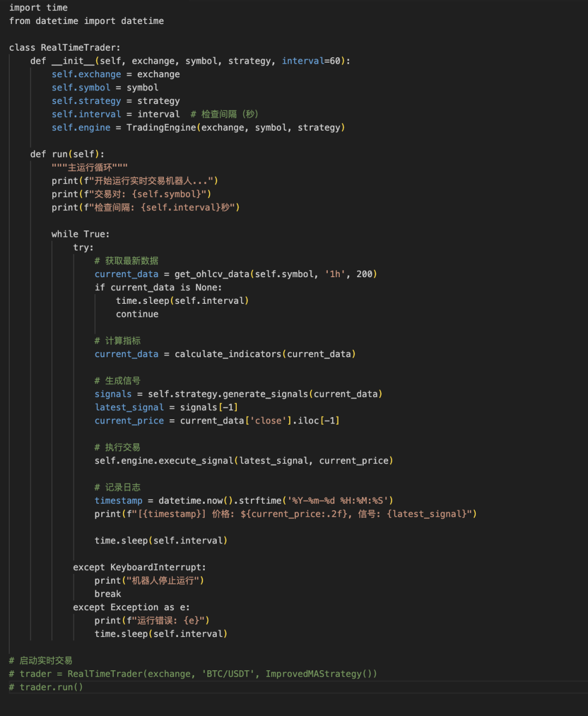Click the 'current_price =' assignment line

click(217, 421)
